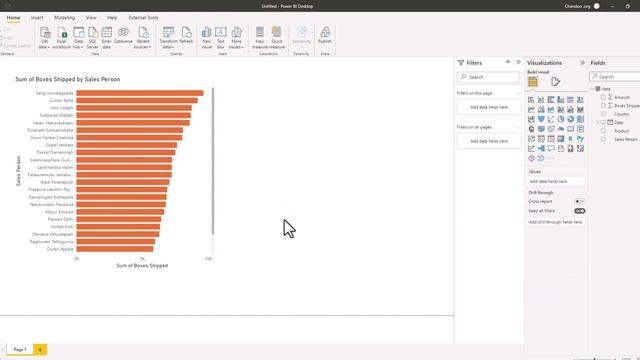Click filters on this page drop zone
The image size is (640, 360).
(489, 107)
